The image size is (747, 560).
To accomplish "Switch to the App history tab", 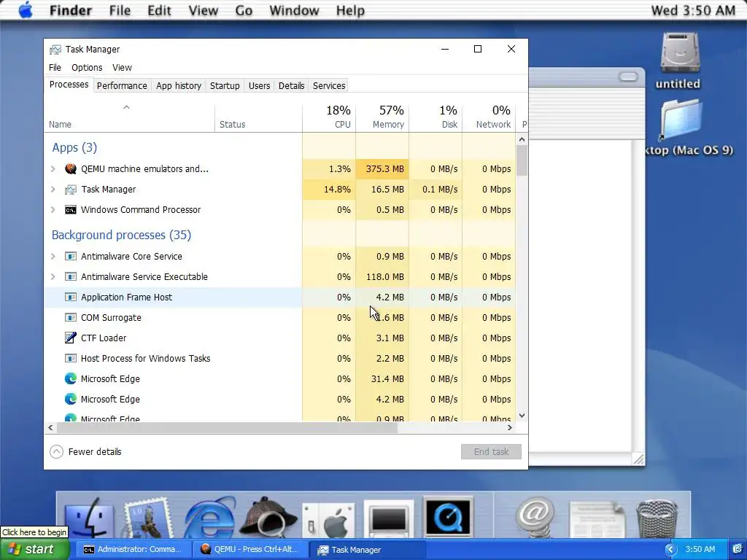I will point(179,86).
